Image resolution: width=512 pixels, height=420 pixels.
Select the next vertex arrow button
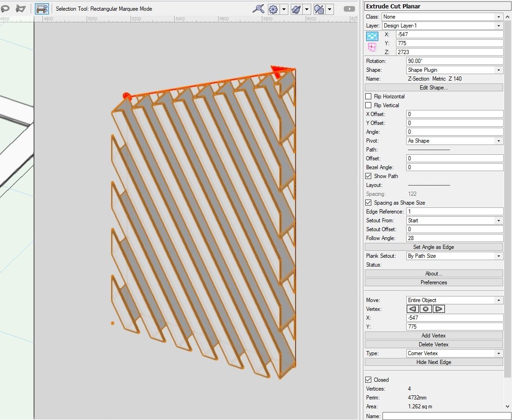(439, 309)
